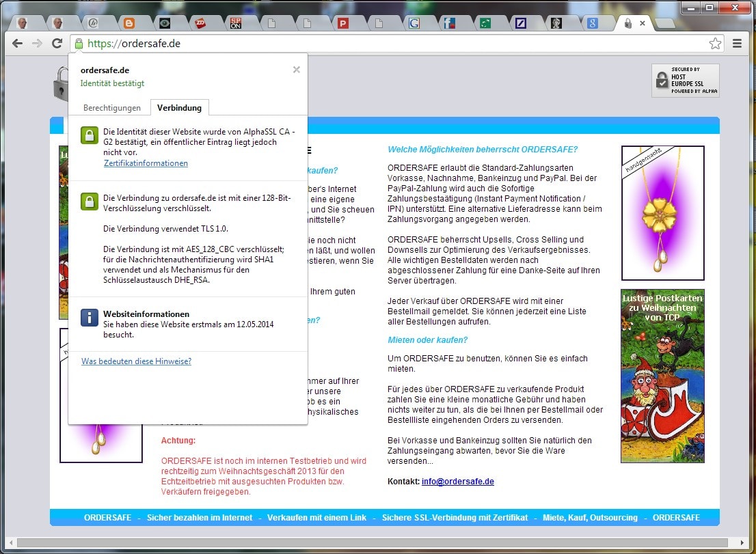Click the red 'Achtung:' heading
Screen dimensions: 756x554
(178, 441)
